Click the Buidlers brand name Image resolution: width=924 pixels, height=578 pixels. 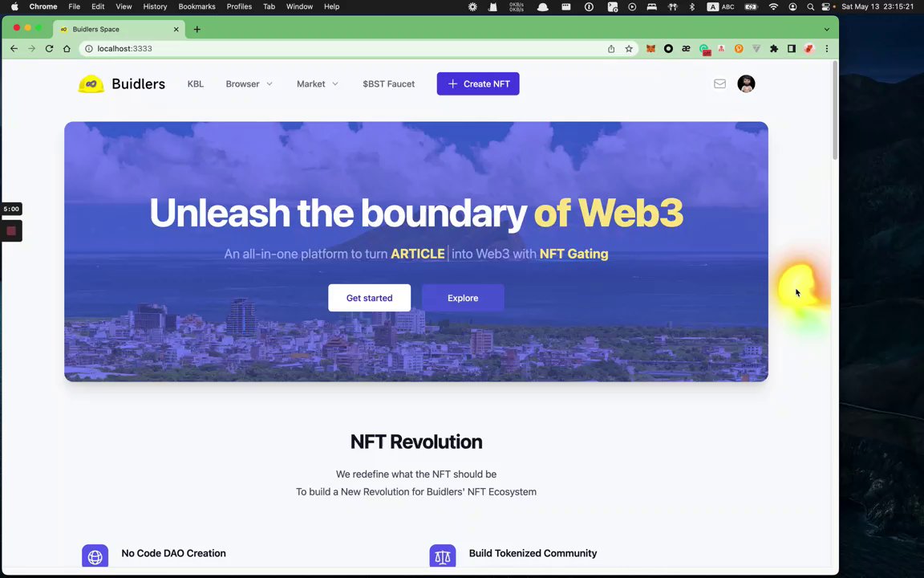[139, 83]
